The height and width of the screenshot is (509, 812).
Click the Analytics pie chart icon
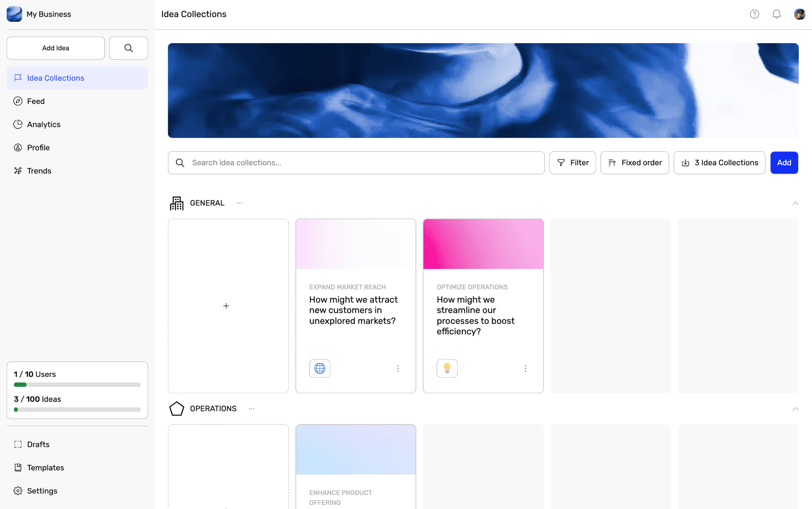(x=18, y=124)
